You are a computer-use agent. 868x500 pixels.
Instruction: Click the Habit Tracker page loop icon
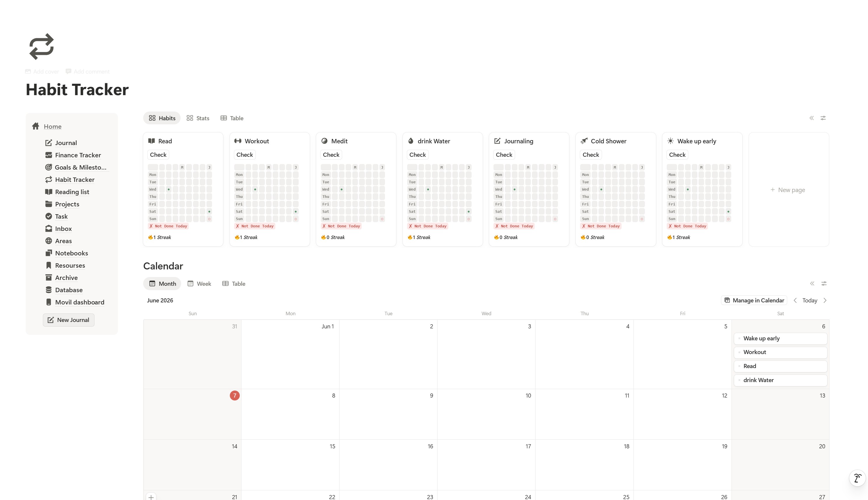(x=41, y=46)
